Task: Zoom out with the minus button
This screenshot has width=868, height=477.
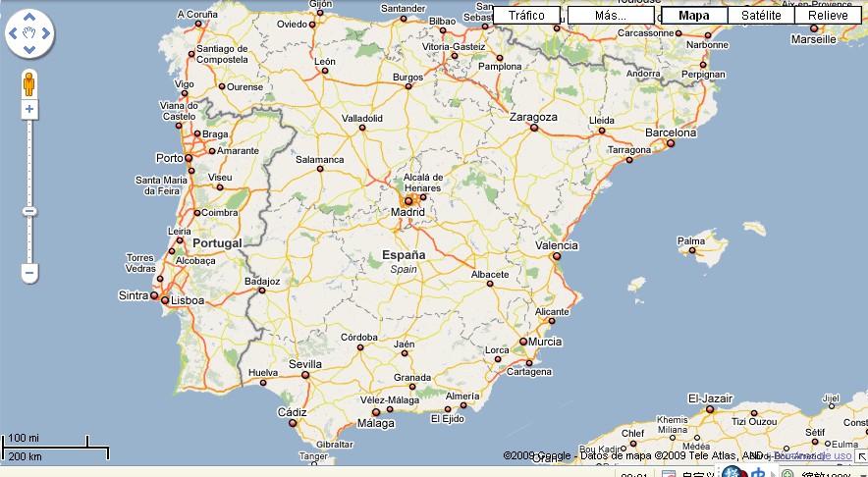Action: click(29, 272)
